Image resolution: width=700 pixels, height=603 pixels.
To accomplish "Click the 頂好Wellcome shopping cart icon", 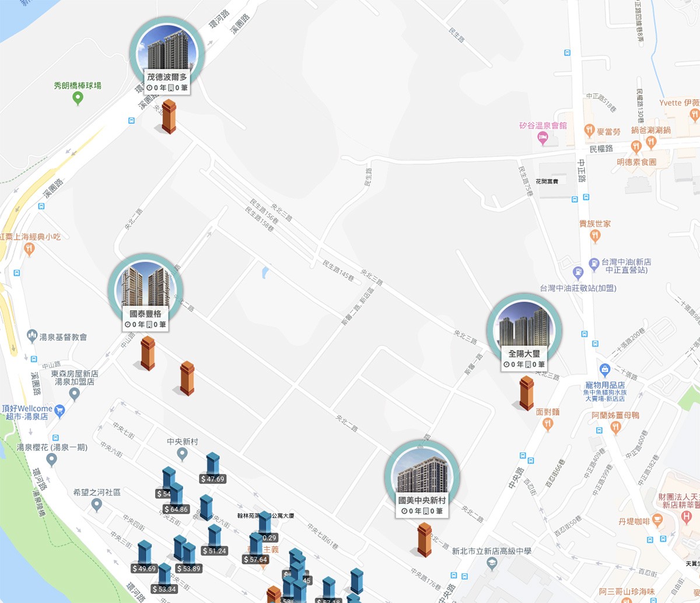I will click(59, 411).
